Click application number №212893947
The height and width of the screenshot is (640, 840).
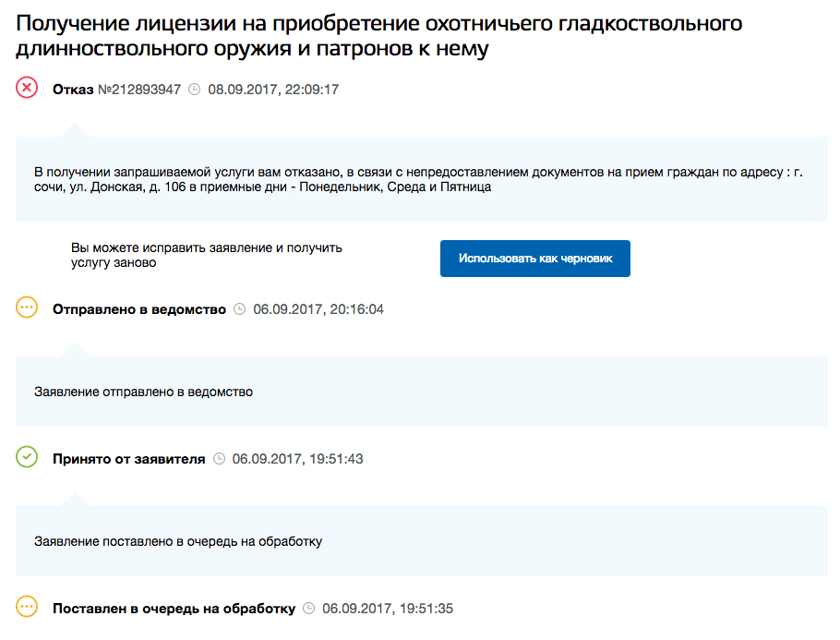(x=139, y=90)
